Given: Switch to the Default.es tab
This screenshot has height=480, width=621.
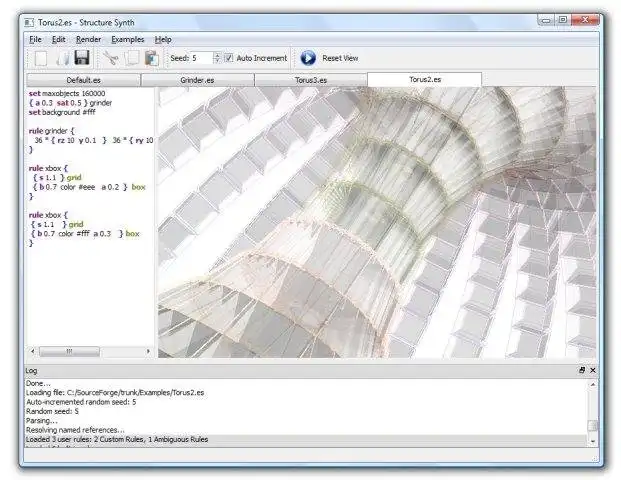Looking at the screenshot, I should 84,80.
